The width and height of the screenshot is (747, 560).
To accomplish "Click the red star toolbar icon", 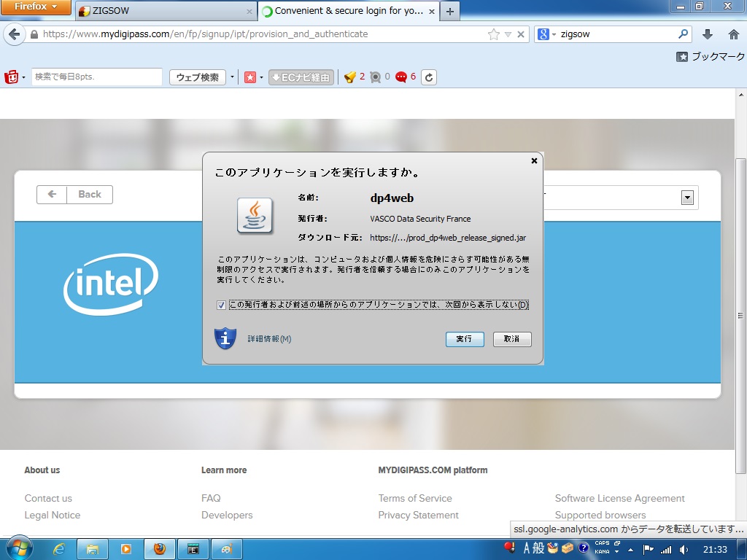I will pos(250,77).
